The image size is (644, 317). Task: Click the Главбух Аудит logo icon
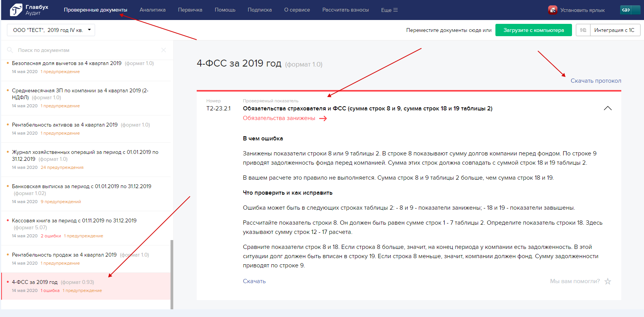pos(16,10)
